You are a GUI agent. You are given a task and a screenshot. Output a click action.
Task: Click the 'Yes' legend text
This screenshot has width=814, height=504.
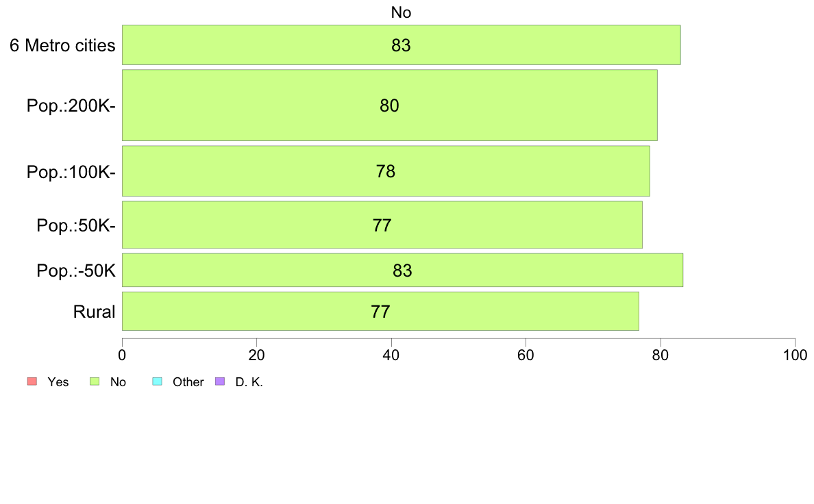coord(58,382)
